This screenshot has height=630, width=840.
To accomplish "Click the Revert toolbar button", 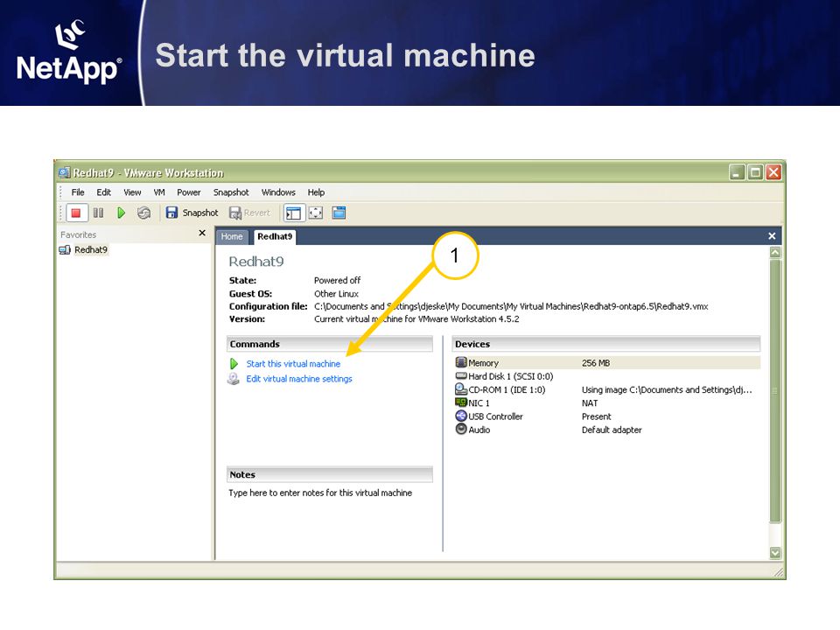I will click(x=250, y=213).
